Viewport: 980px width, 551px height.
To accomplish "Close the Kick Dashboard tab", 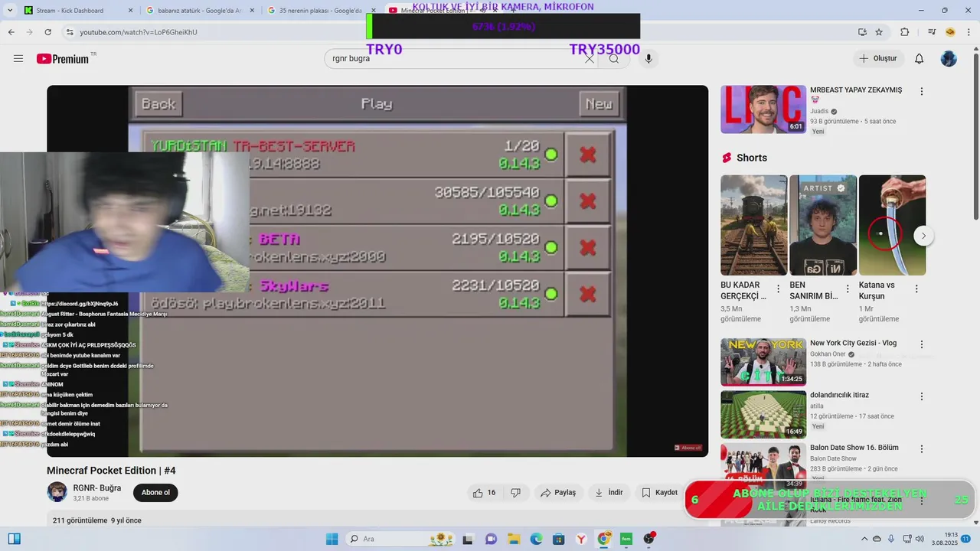I will pyautogui.click(x=130, y=11).
